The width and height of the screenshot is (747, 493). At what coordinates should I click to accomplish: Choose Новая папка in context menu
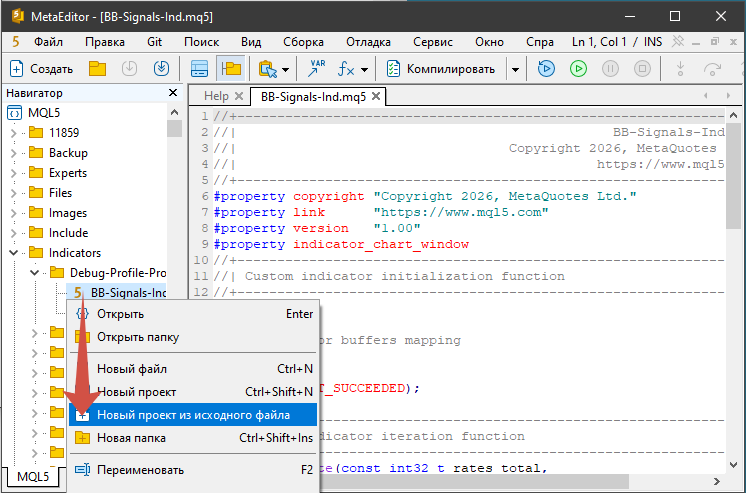193,438
